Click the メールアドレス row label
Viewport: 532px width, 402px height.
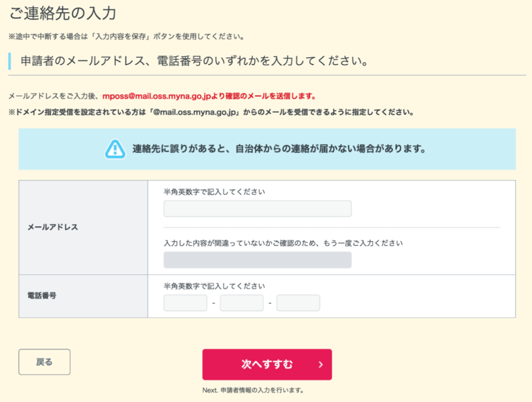[x=53, y=227]
